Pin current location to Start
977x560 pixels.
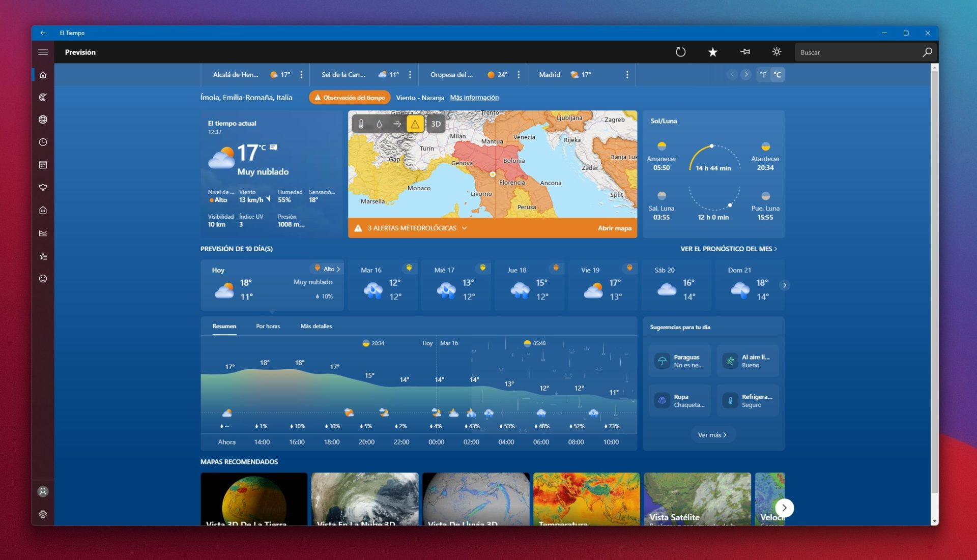(745, 52)
